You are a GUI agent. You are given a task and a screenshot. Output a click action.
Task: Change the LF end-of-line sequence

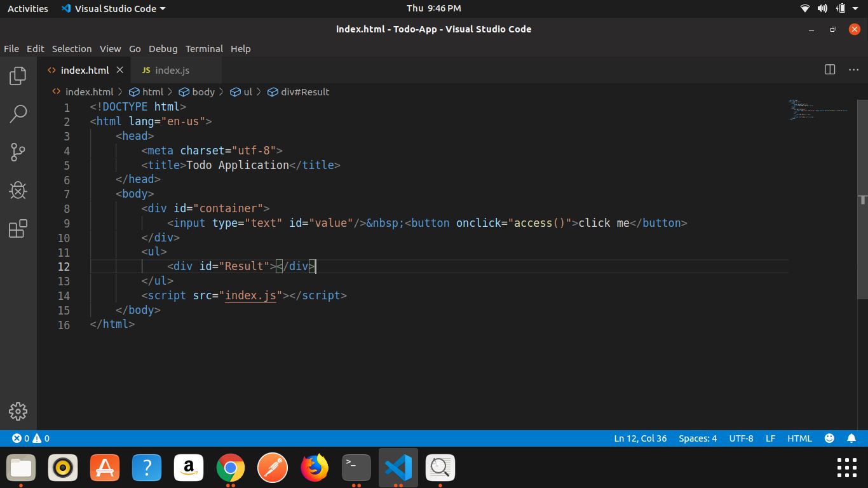click(x=770, y=438)
